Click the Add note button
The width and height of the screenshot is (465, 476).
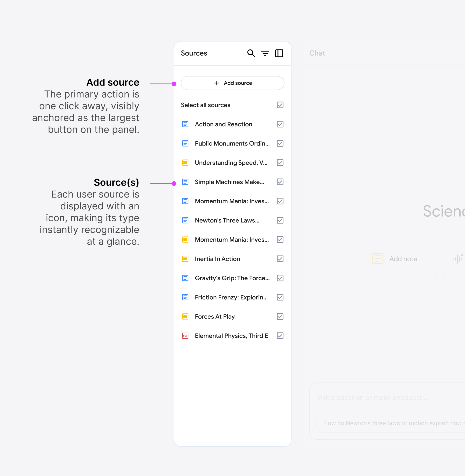tap(394, 259)
